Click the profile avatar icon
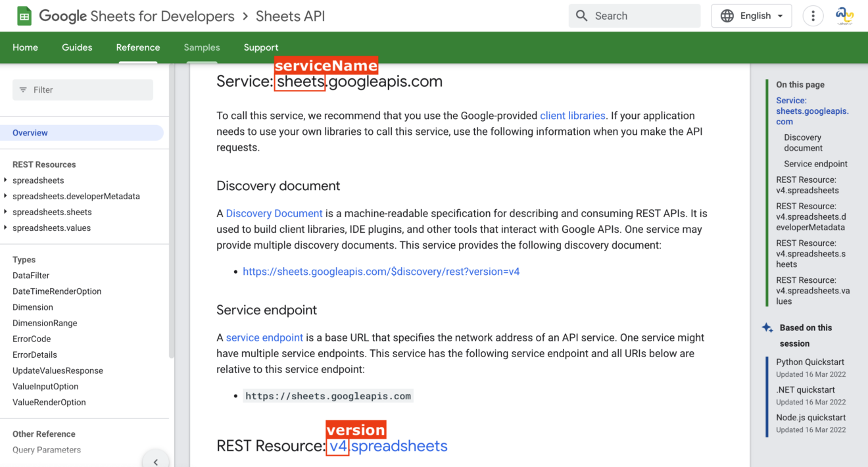Viewport: 868px width, 467px height. pyautogui.click(x=844, y=15)
